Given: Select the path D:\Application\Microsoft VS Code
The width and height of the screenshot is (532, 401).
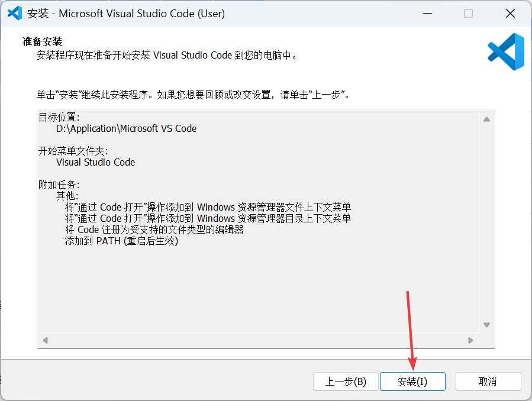Looking at the screenshot, I should point(126,128).
